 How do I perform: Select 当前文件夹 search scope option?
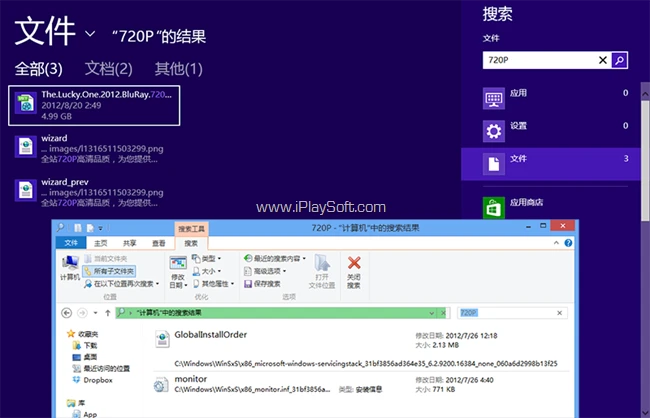[106, 259]
